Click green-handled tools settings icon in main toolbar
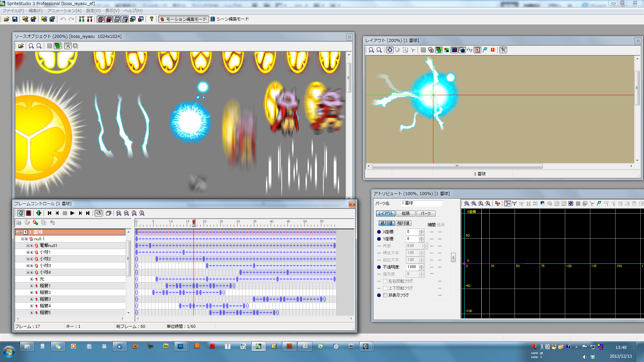644x362 pixels. point(82,19)
